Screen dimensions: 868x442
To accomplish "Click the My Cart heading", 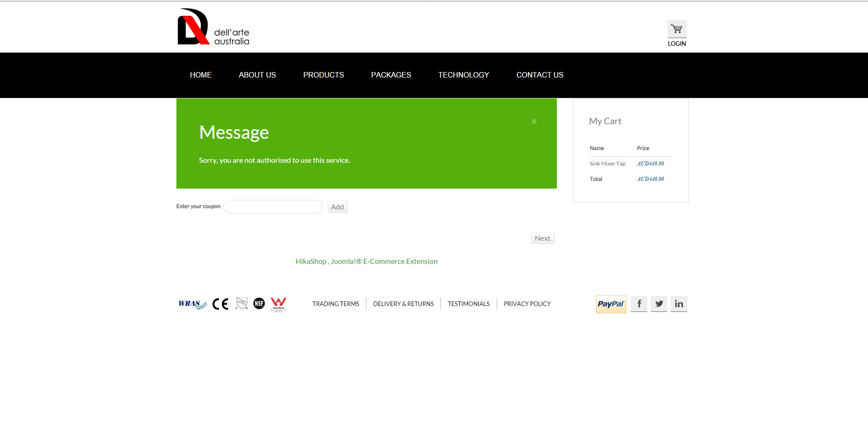I will click(x=605, y=121).
